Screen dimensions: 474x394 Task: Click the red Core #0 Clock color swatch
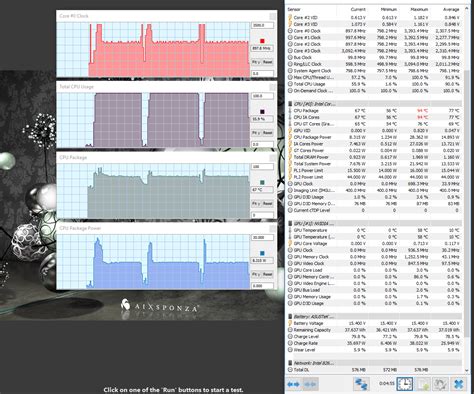click(x=262, y=41)
